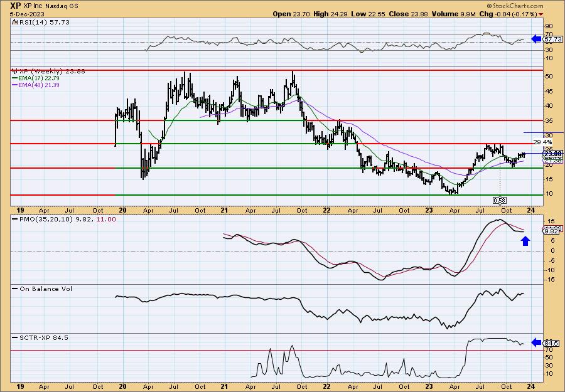Click year 20 on the bottom time axis
Viewport: 565px width, 392px height.
pos(122,386)
